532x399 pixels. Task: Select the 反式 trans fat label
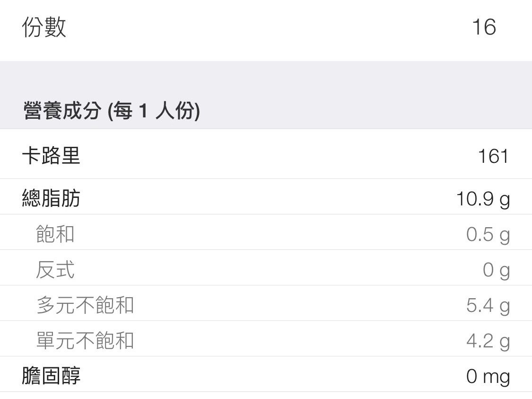[55, 270]
